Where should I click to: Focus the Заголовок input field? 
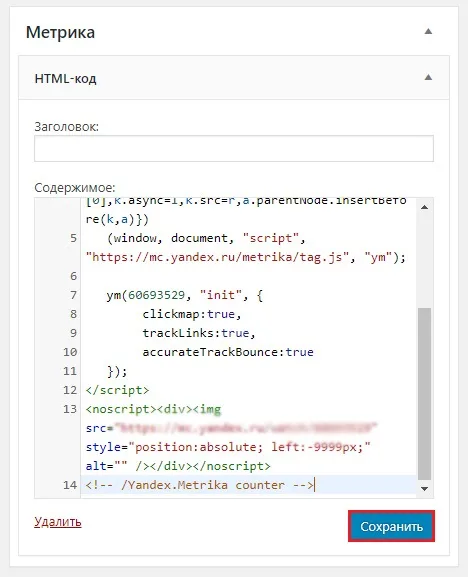pyautogui.click(x=234, y=148)
